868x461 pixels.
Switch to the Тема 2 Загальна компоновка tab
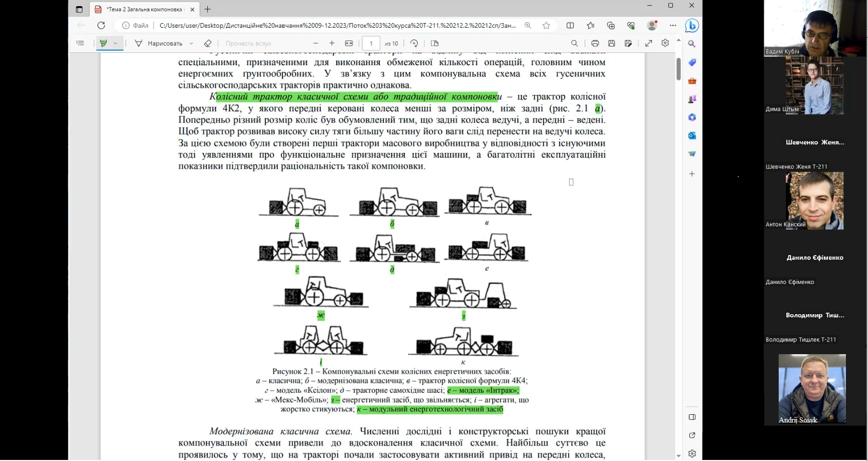pos(144,9)
